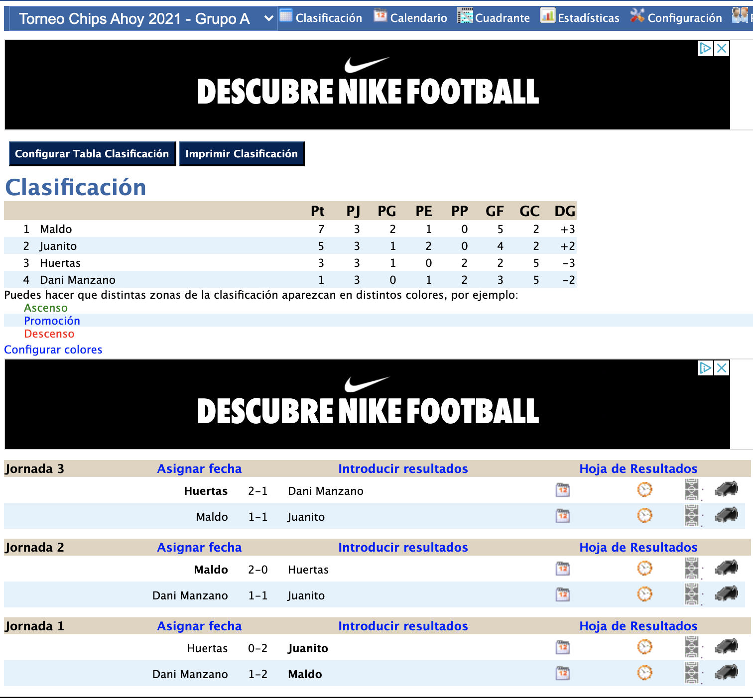Click Introducir resultados for Jornada 1

pyautogui.click(x=403, y=626)
